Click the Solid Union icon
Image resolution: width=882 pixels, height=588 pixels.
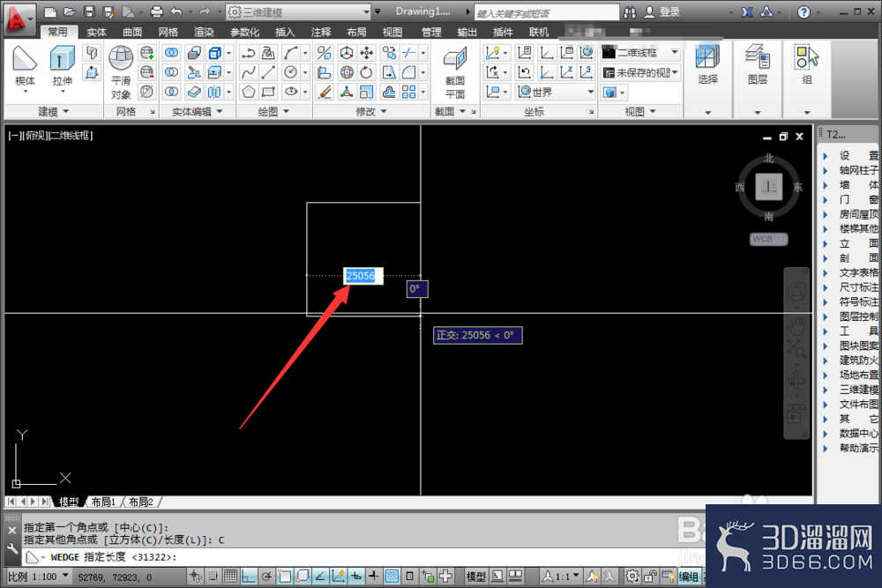[172, 54]
